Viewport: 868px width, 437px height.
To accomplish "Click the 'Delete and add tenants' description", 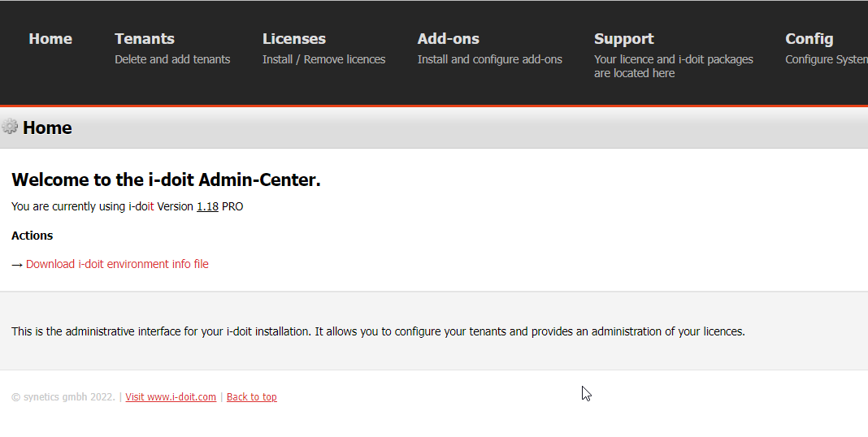I will 172,59.
